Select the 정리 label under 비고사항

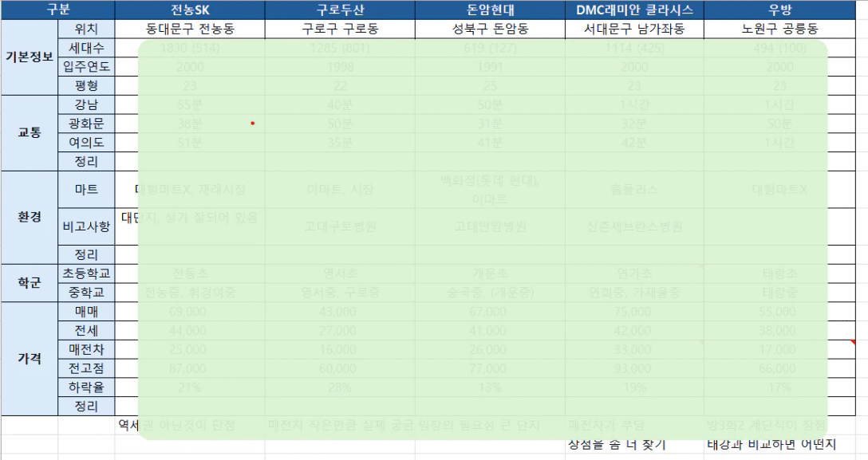tap(86, 254)
